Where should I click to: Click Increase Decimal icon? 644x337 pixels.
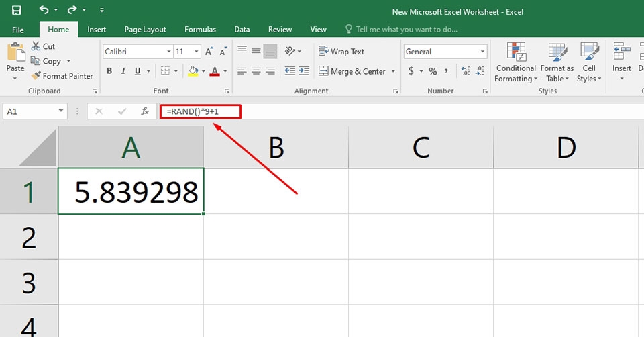(466, 71)
